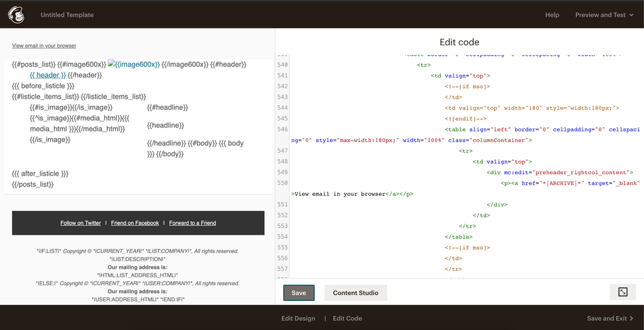Click the Untitled Template name
This screenshot has width=644, height=330.
67,15
